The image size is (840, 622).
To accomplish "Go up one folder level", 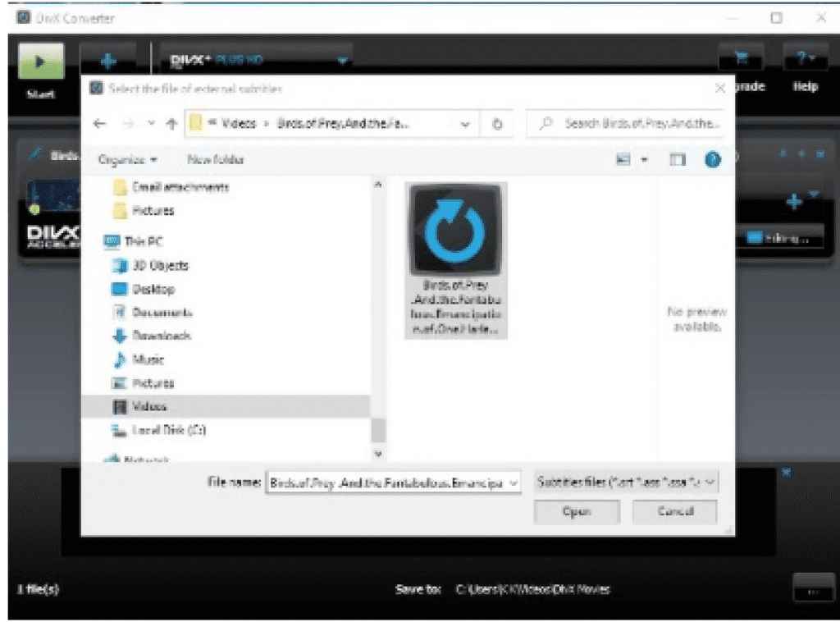I will coord(171,124).
